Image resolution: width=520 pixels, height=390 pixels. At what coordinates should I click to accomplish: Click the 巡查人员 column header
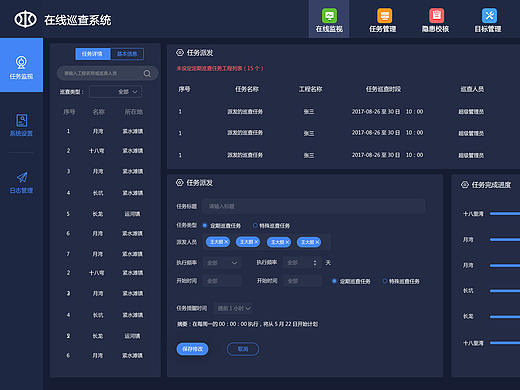click(x=472, y=89)
